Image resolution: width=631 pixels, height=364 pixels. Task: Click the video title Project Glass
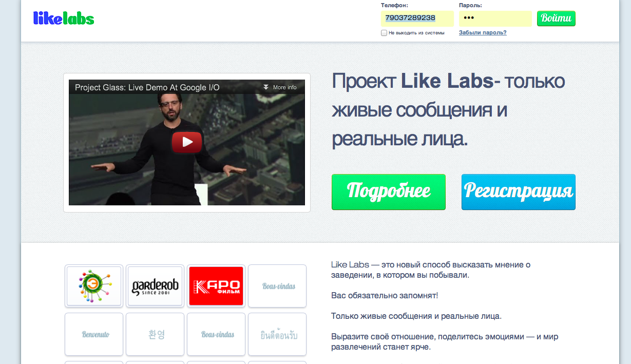(147, 87)
